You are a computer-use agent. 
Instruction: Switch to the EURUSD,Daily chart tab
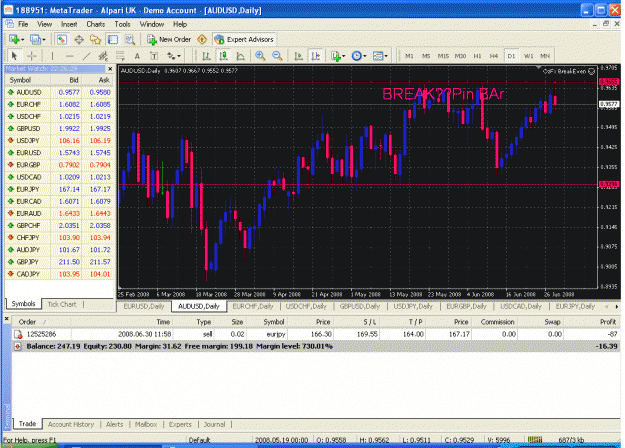click(143, 306)
